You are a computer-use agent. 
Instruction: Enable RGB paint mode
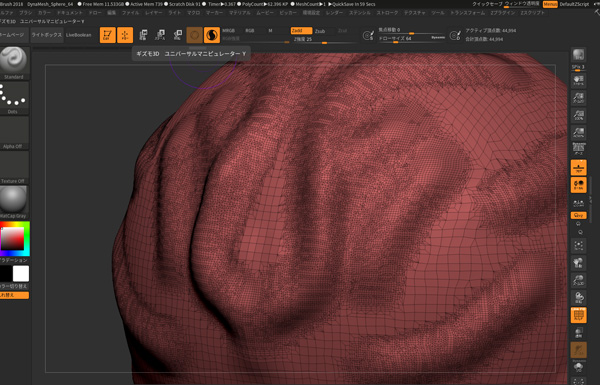(x=250, y=31)
